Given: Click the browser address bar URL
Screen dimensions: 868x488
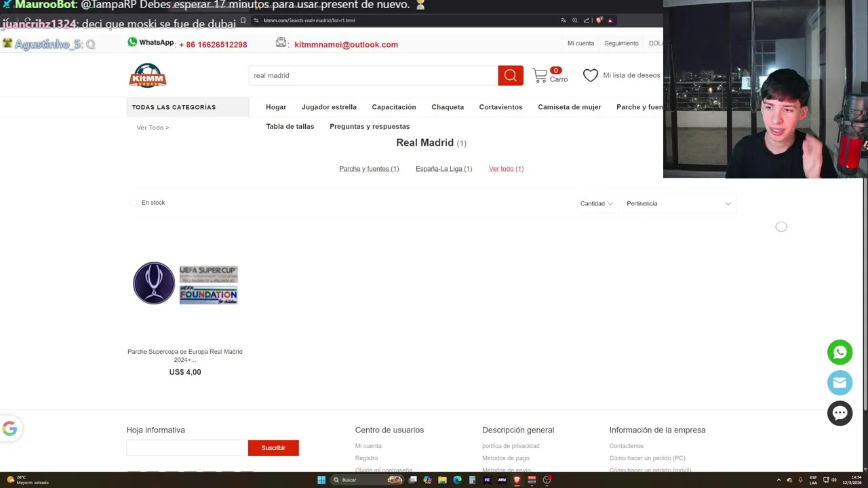Looking at the screenshot, I should click(x=309, y=20).
